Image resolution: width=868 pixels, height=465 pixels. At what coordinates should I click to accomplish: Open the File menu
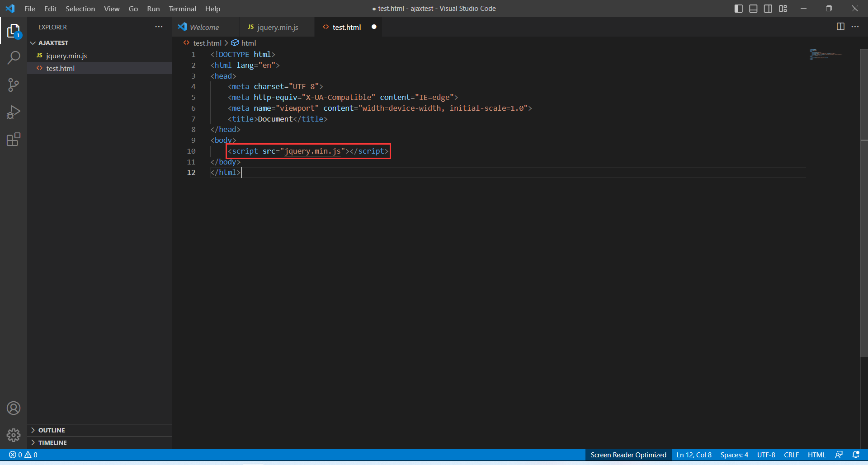pos(30,9)
